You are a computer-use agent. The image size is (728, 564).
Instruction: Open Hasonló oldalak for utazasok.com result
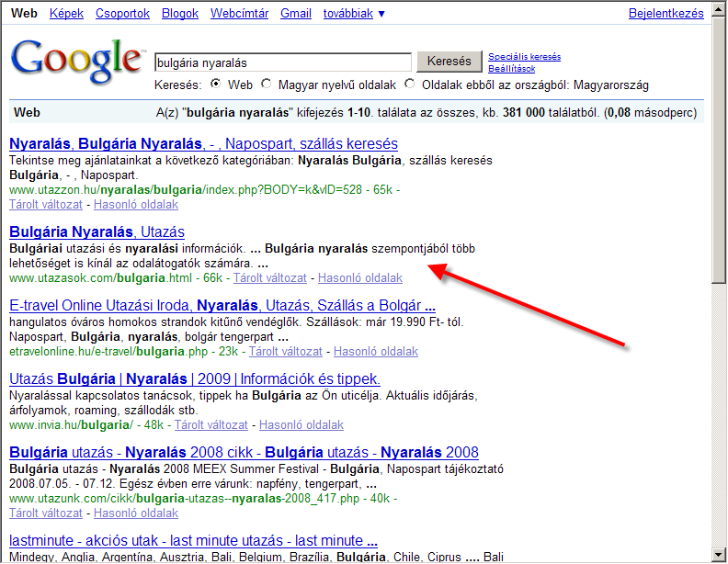coord(360,278)
